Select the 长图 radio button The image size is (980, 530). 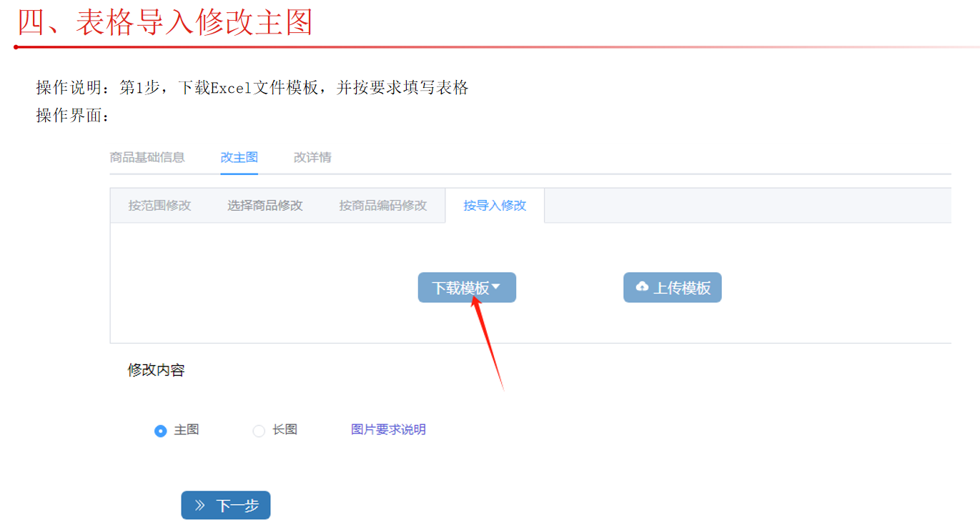click(x=259, y=431)
